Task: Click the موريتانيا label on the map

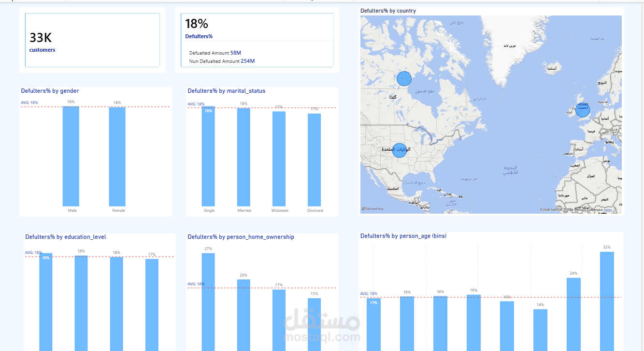Action: (x=564, y=195)
